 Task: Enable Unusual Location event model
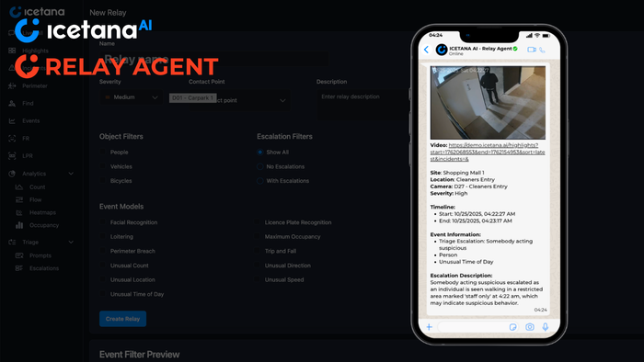point(103,279)
